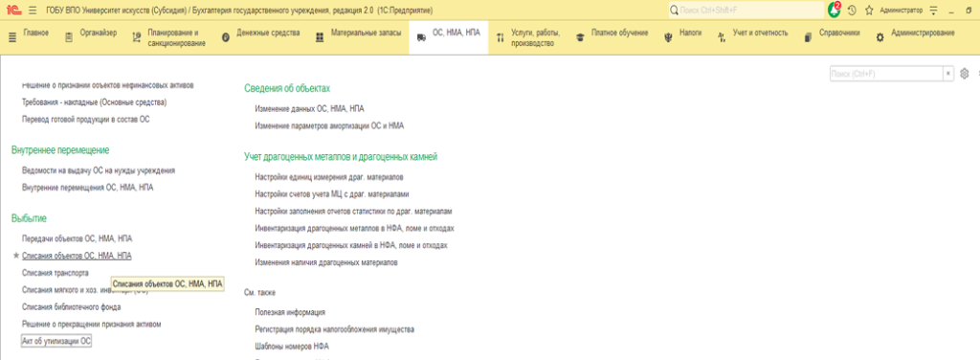980x360 pixels.
Task: Open the service options menu beside Администратор
Action: coord(934,11)
